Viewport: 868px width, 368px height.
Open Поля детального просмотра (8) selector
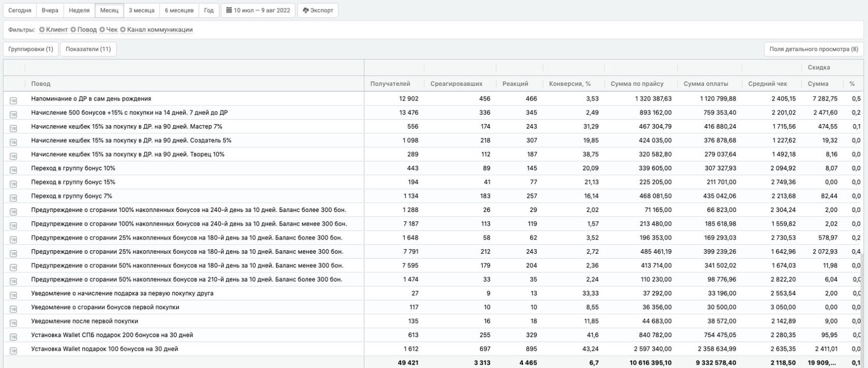click(x=813, y=49)
